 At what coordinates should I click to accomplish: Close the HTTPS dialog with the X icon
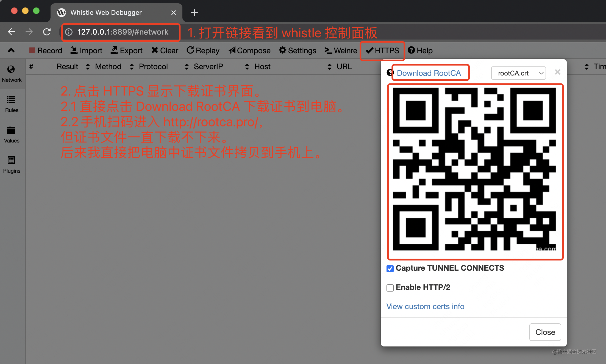pos(557,72)
